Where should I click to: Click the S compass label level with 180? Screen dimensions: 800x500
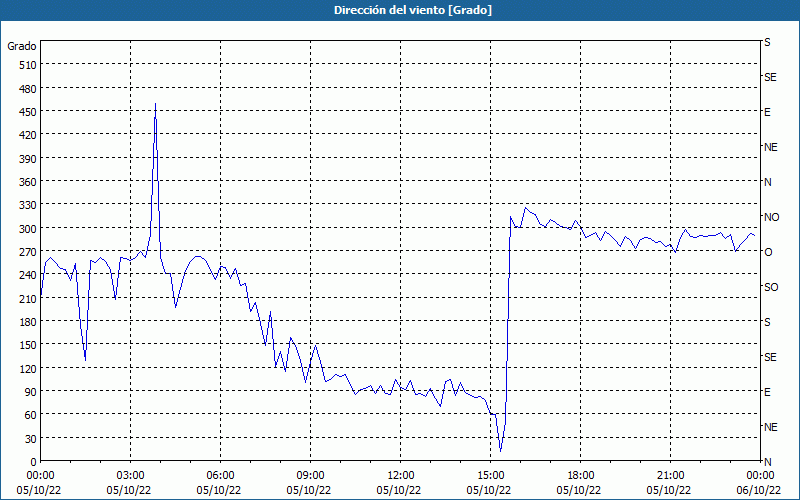coord(767,322)
